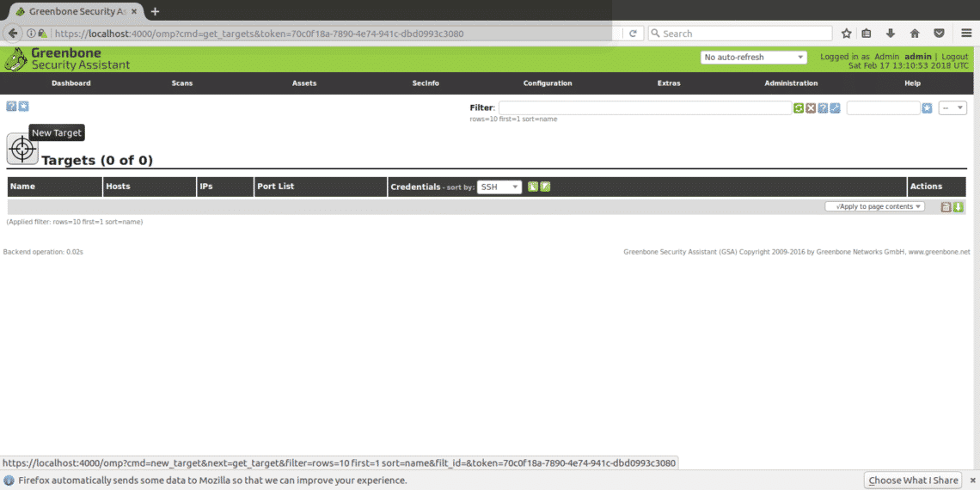Open the edit filter wrench icon
The width and height of the screenshot is (980, 490).
(835, 108)
